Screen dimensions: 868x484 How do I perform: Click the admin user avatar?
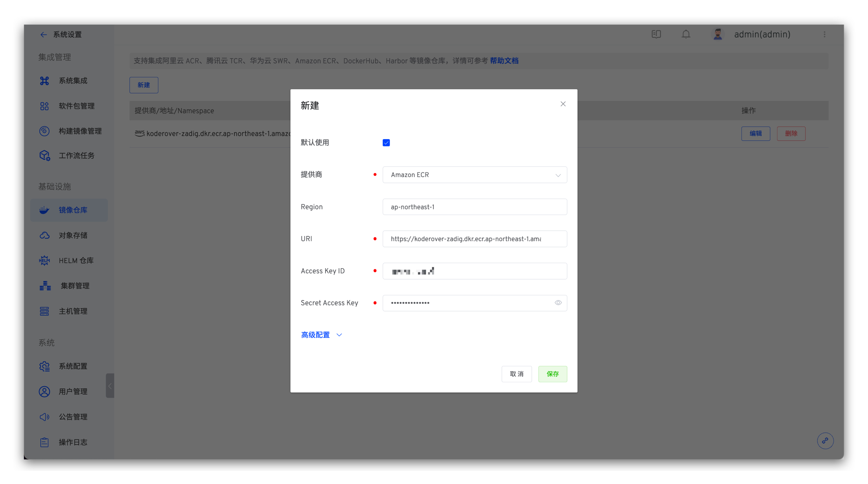point(718,35)
